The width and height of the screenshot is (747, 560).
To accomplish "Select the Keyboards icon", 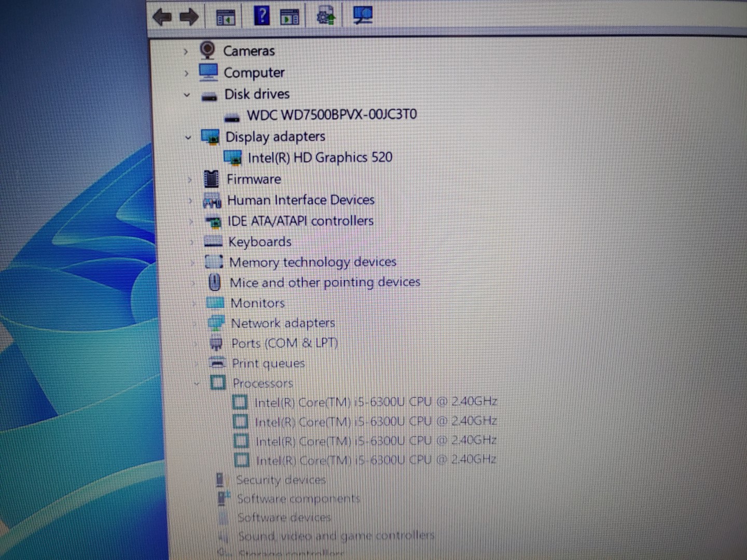I will click(213, 242).
